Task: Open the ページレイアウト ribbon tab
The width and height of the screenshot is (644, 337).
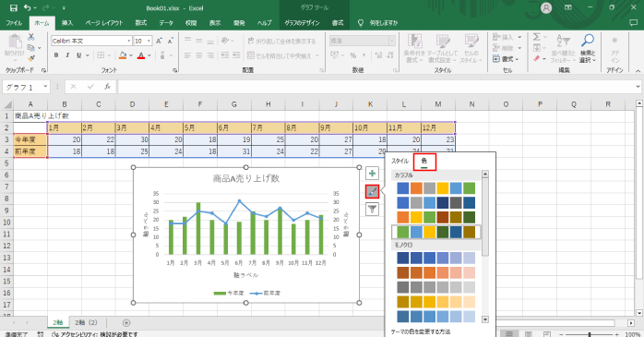Action: click(104, 23)
